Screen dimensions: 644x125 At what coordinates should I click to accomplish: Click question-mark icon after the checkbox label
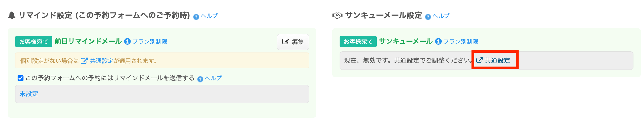200,79
